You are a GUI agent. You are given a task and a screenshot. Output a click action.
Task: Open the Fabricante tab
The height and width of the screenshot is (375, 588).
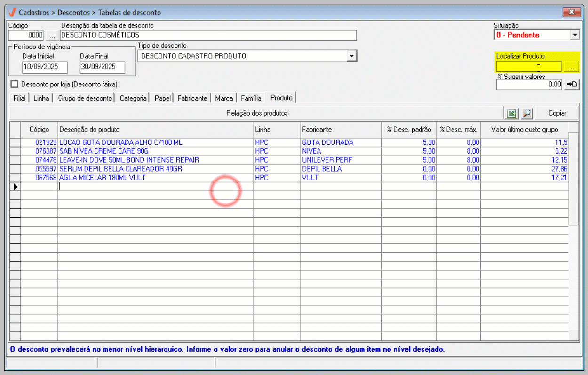192,98
